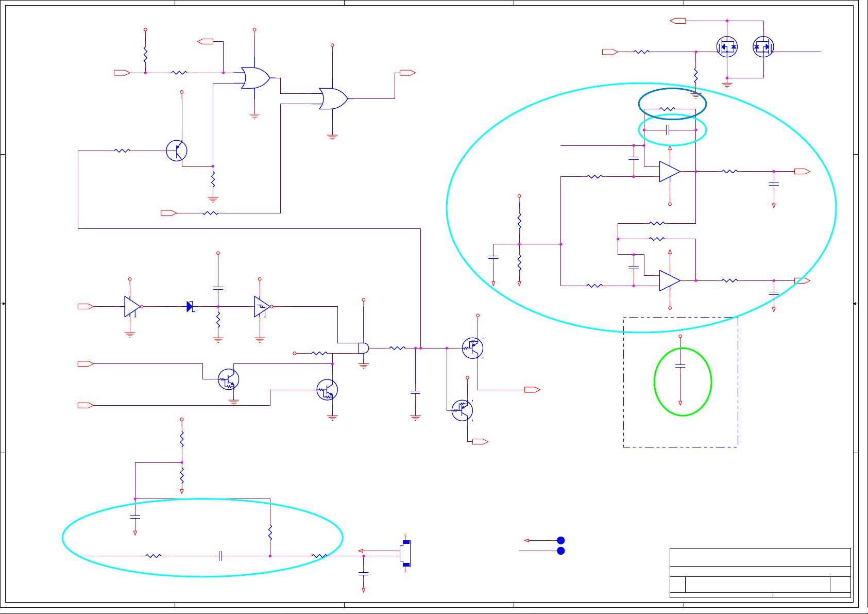Click the lower blue test point dot
This screenshot has width=868, height=614.
pos(561,551)
